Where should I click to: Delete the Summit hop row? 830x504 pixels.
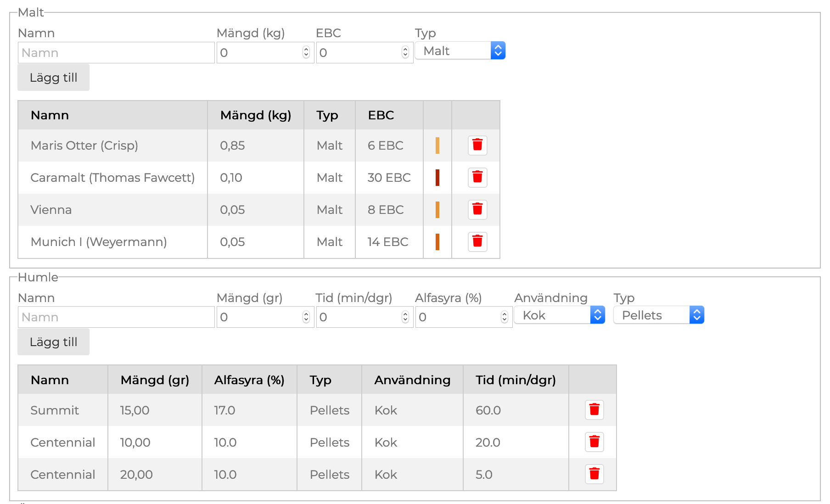(594, 409)
